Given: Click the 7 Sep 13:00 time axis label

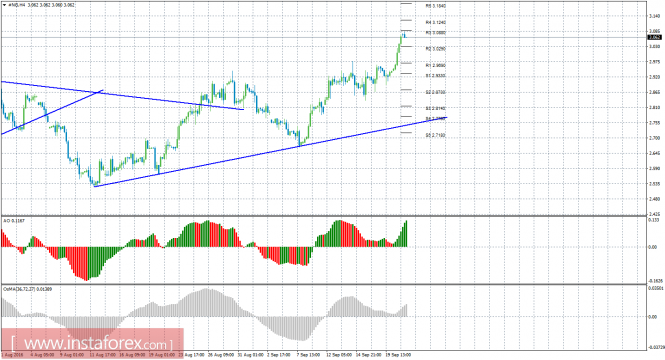Looking at the screenshot, I should (x=308, y=354).
